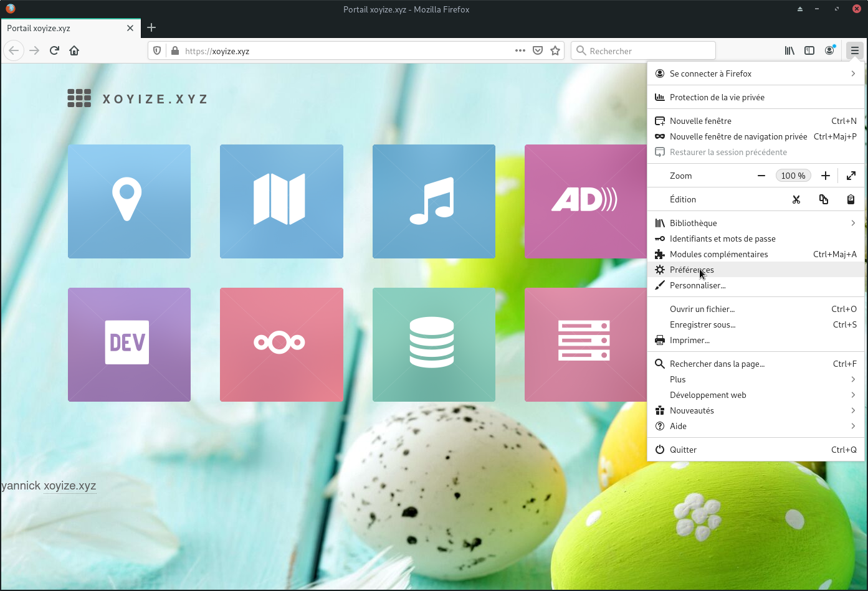The width and height of the screenshot is (868, 591).
Task: Expand the Bibliothèque submenu
Action: click(x=853, y=223)
